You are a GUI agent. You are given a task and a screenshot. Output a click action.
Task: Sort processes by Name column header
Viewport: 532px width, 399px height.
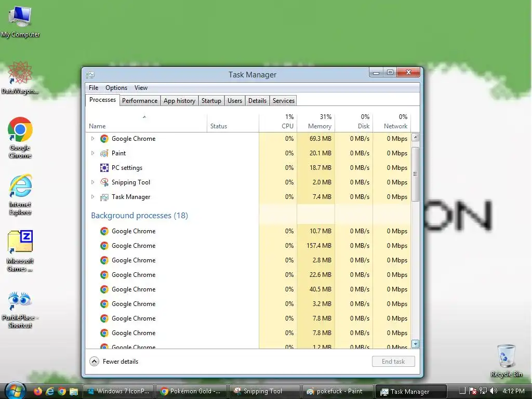click(146, 123)
